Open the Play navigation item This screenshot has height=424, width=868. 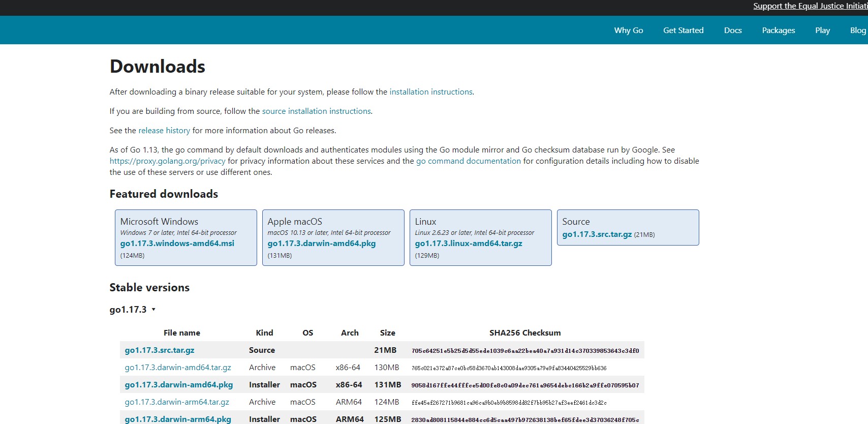tap(822, 31)
